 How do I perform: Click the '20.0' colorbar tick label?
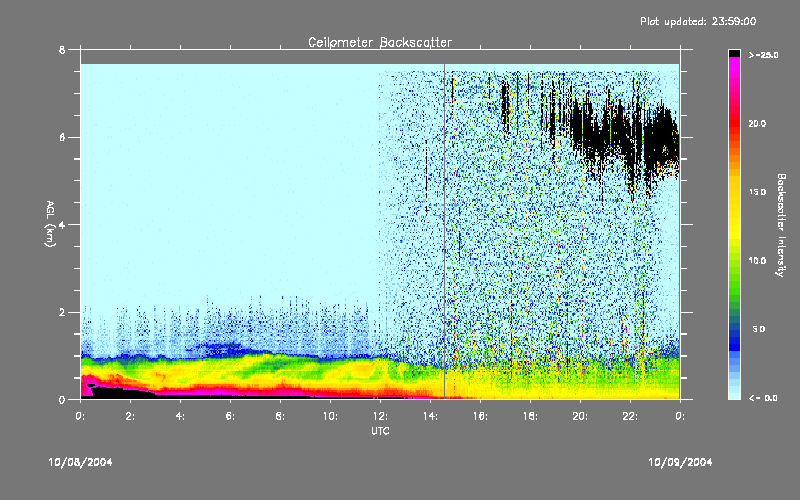coord(757,124)
